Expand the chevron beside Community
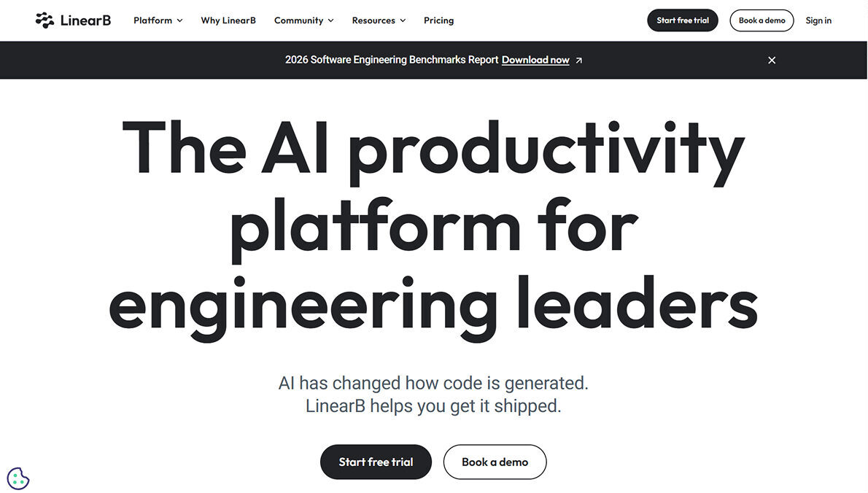868x493 pixels. pyautogui.click(x=331, y=20)
